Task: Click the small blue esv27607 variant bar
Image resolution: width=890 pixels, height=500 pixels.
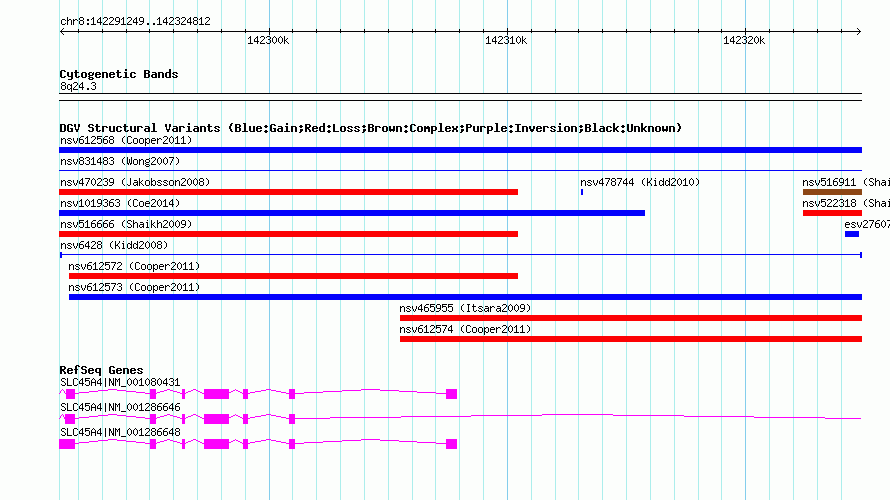Action: [x=851, y=234]
